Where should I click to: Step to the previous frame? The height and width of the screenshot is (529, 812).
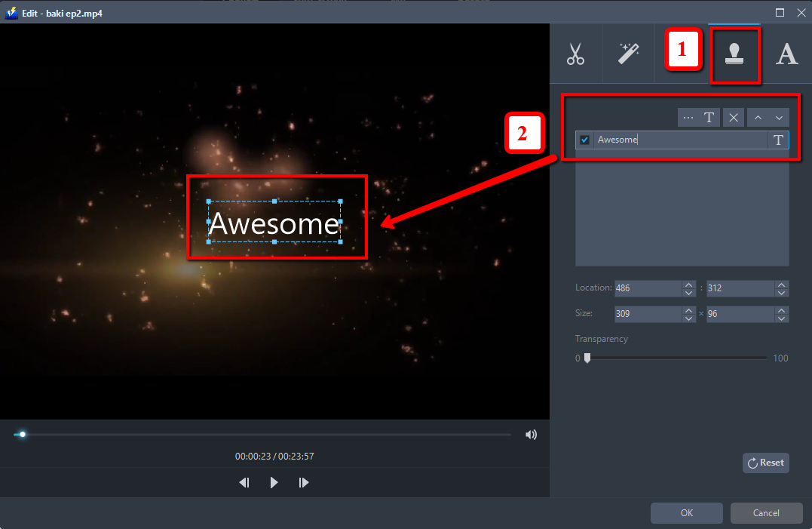tap(244, 482)
